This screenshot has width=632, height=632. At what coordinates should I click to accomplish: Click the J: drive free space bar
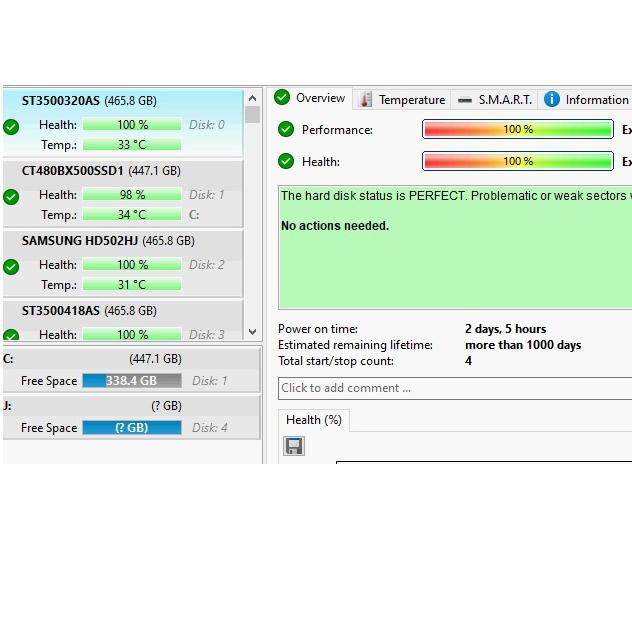131,428
